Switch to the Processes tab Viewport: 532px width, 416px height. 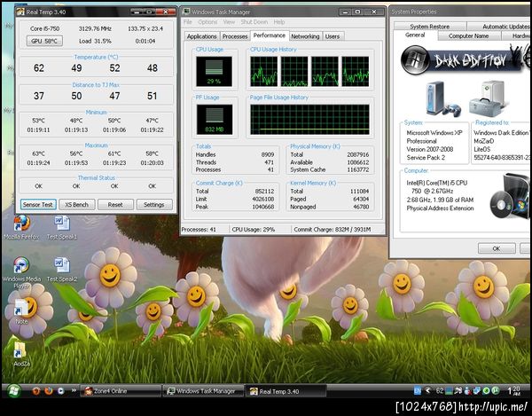[x=235, y=36]
